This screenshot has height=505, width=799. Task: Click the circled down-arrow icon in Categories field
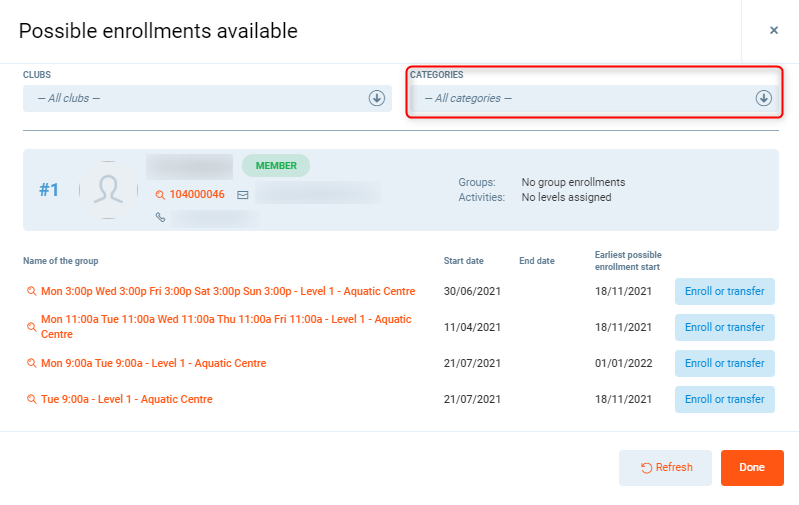(763, 98)
